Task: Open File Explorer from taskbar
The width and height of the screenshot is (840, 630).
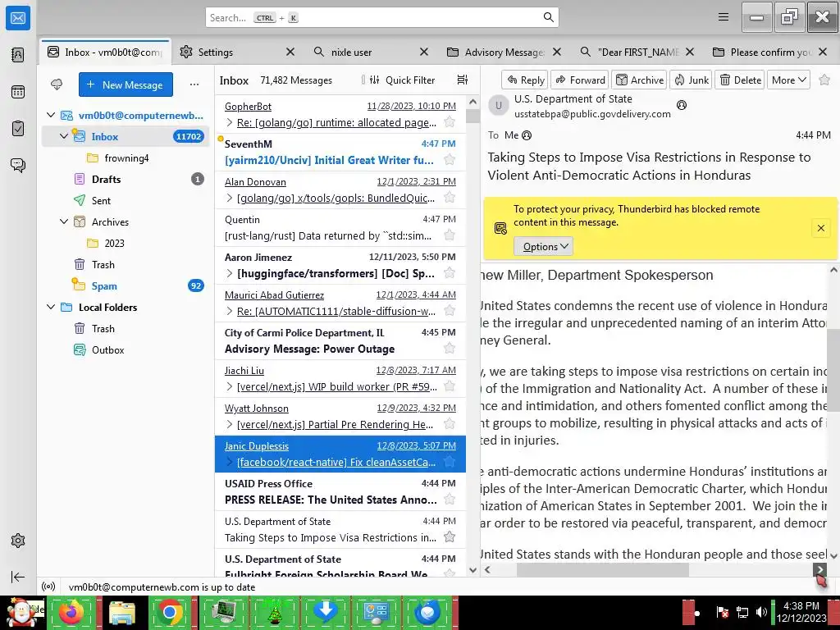Action: click(121, 612)
